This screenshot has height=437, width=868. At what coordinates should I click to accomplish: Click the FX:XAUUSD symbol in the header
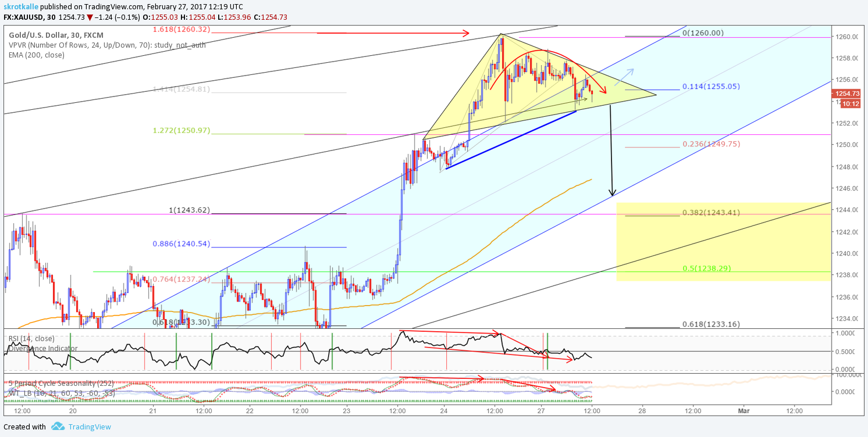click(x=22, y=17)
